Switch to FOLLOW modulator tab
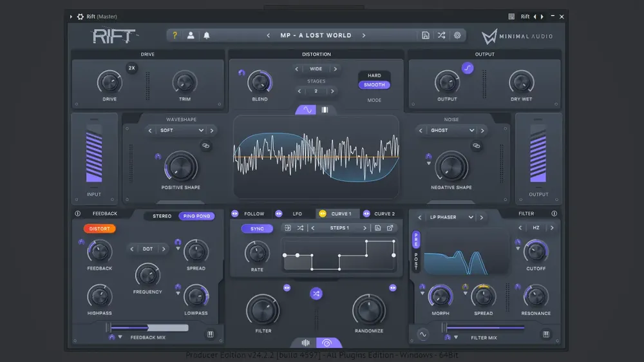 coord(254,214)
